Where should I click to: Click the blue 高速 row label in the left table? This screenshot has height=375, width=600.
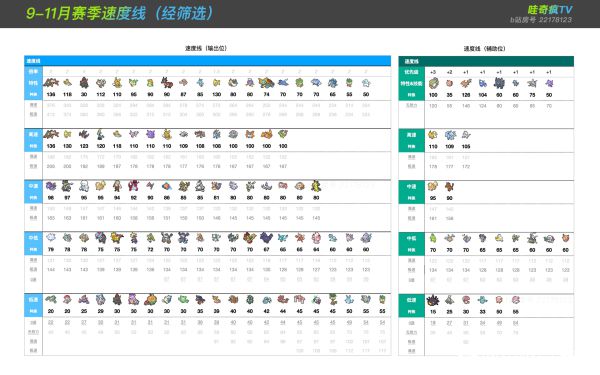pos(33,134)
